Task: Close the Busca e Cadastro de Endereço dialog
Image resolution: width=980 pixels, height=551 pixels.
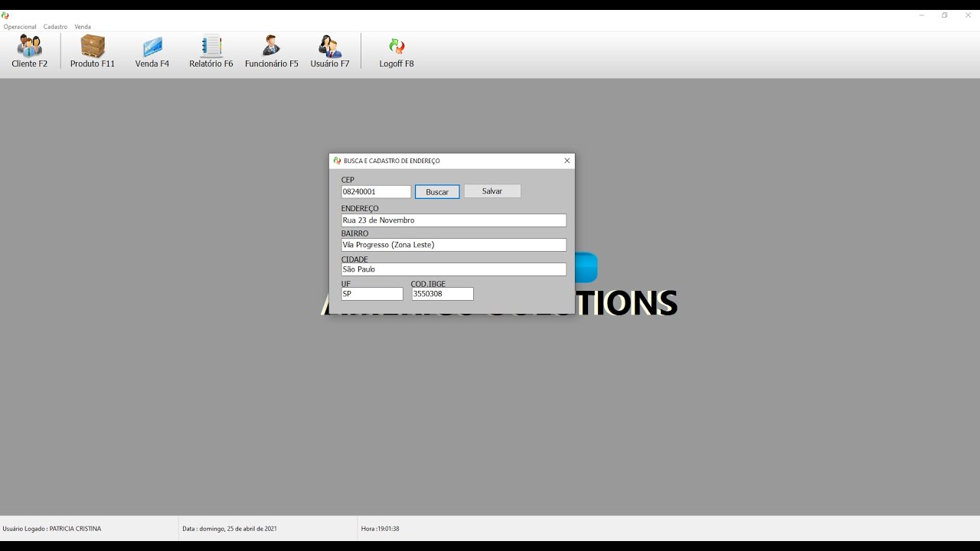Action: (x=567, y=161)
